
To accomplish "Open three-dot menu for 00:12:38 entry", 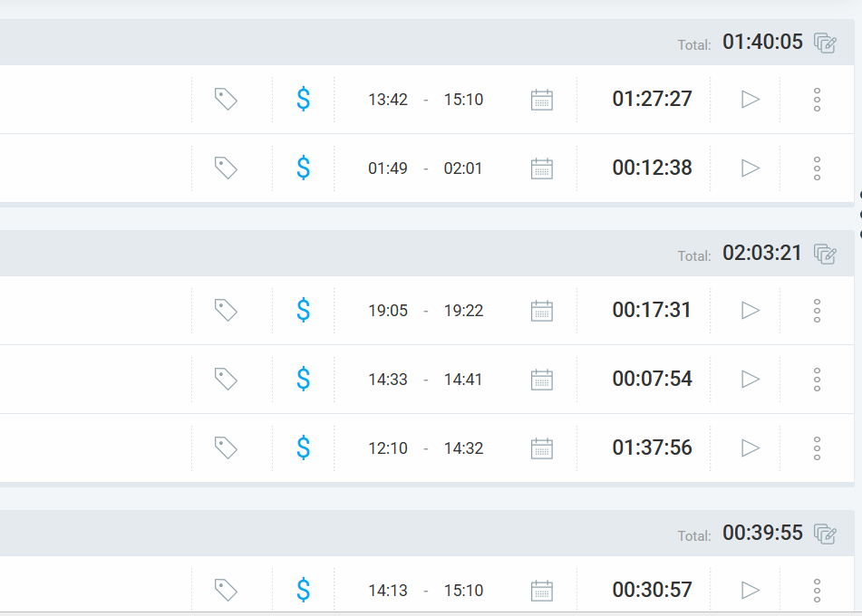I will 817,168.
